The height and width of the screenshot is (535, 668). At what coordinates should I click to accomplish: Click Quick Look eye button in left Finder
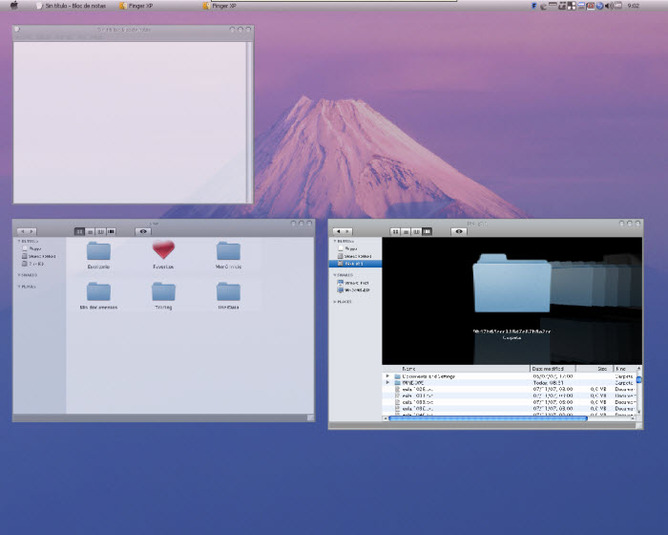tap(143, 231)
